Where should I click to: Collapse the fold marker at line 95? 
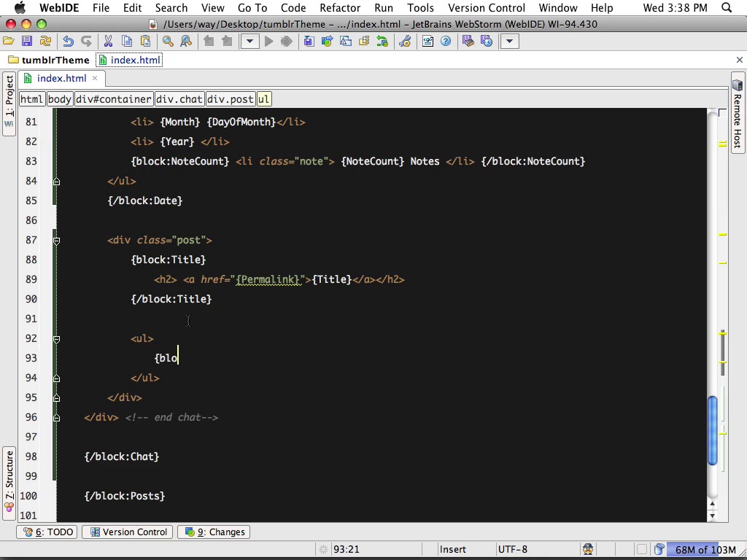56,397
